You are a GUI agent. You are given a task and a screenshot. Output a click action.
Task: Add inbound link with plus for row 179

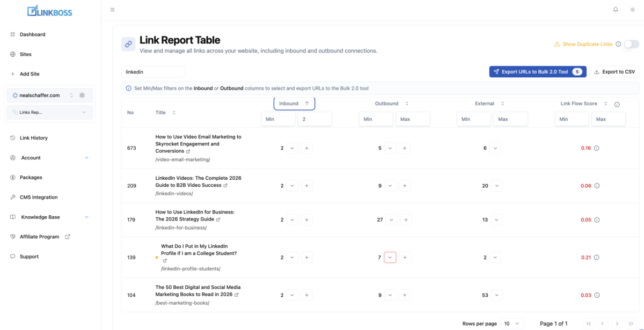pos(306,219)
